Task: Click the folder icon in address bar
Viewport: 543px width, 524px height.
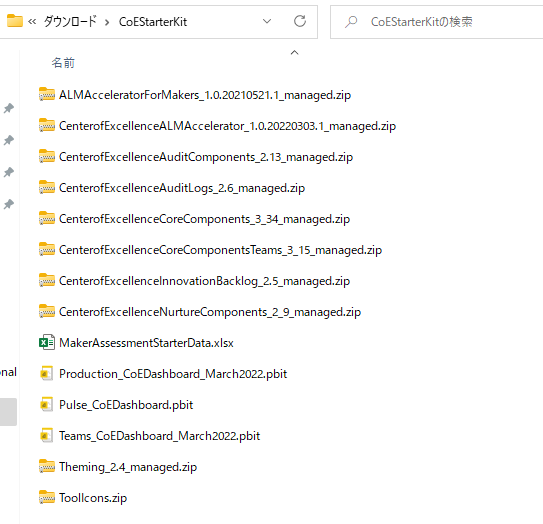Action: [15, 21]
